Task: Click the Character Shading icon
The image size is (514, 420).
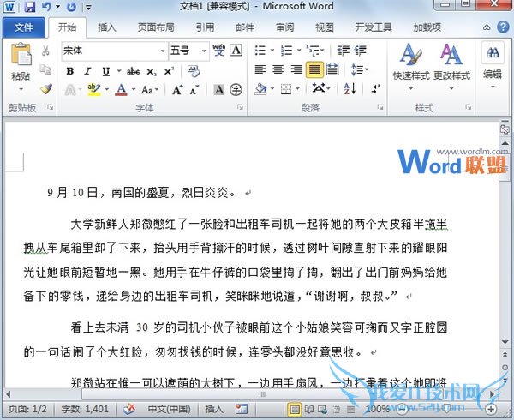Action: (219, 89)
